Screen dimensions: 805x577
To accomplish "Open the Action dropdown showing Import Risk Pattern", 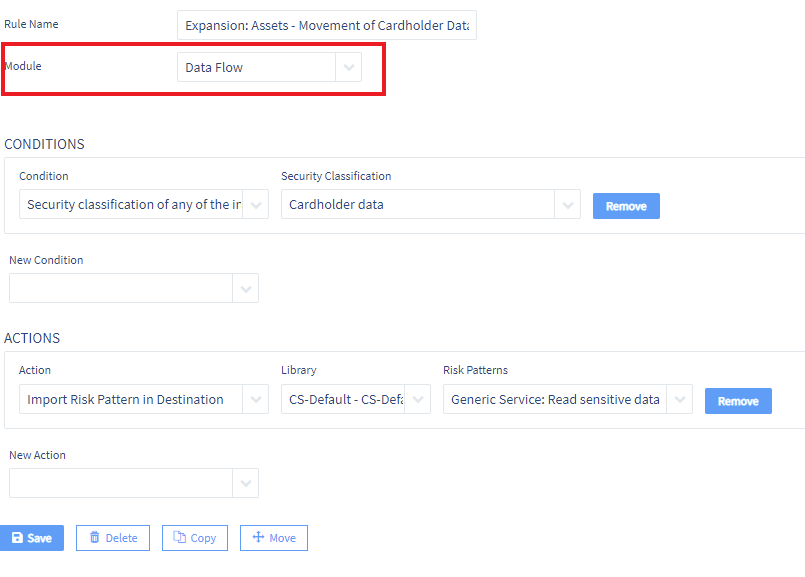I will click(255, 399).
